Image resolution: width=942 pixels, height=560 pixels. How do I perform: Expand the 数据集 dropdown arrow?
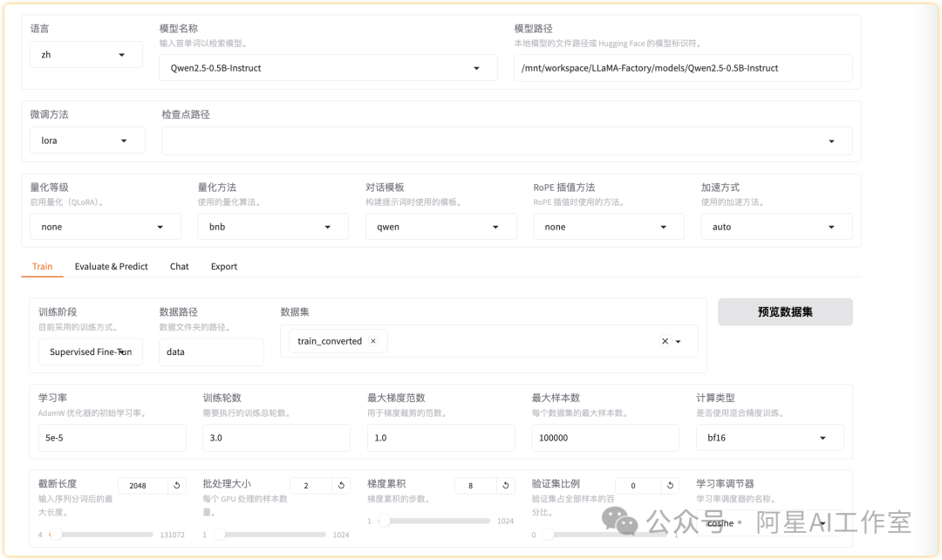[679, 341]
